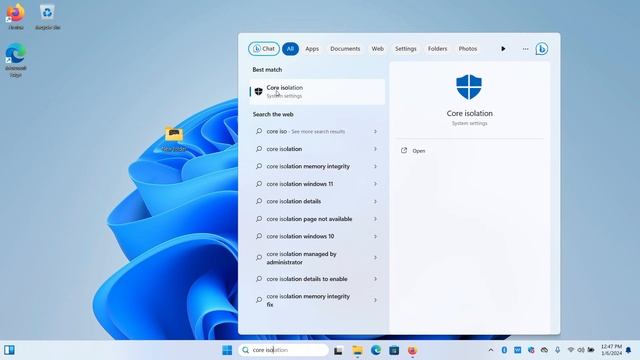The width and height of the screenshot is (640, 360).
Task: Switch to Firefox on the taskbar
Action: [x=412, y=350]
